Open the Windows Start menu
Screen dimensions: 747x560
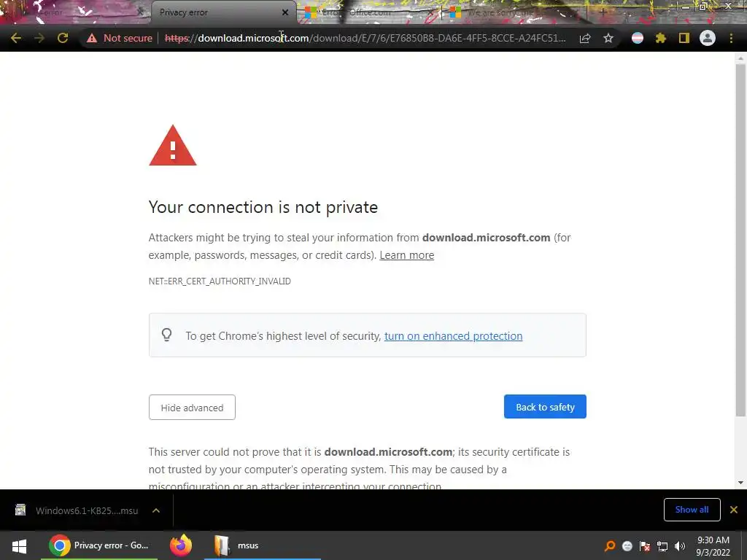tap(19, 545)
